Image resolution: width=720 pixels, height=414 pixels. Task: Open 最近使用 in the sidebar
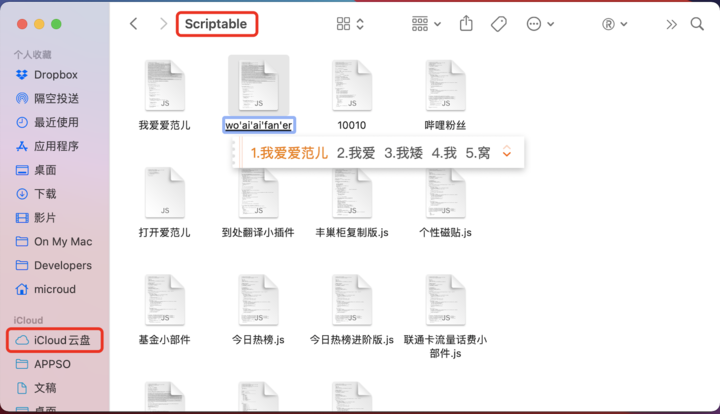pos(47,122)
